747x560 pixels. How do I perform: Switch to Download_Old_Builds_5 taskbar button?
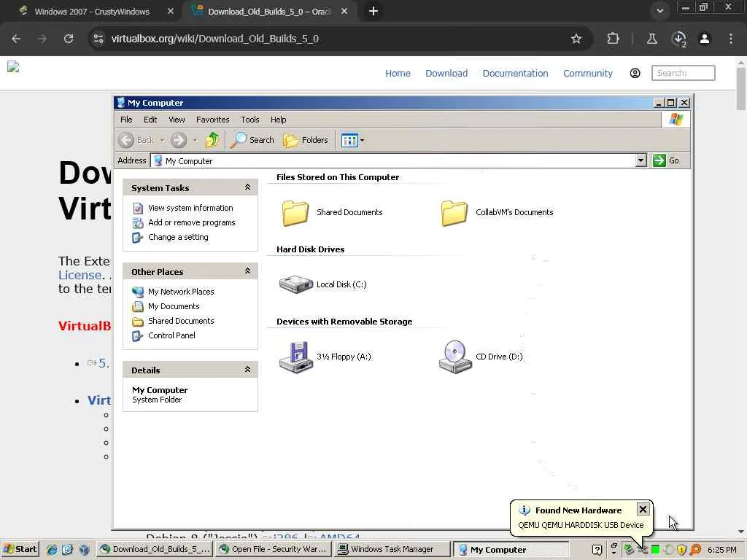(155, 549)
